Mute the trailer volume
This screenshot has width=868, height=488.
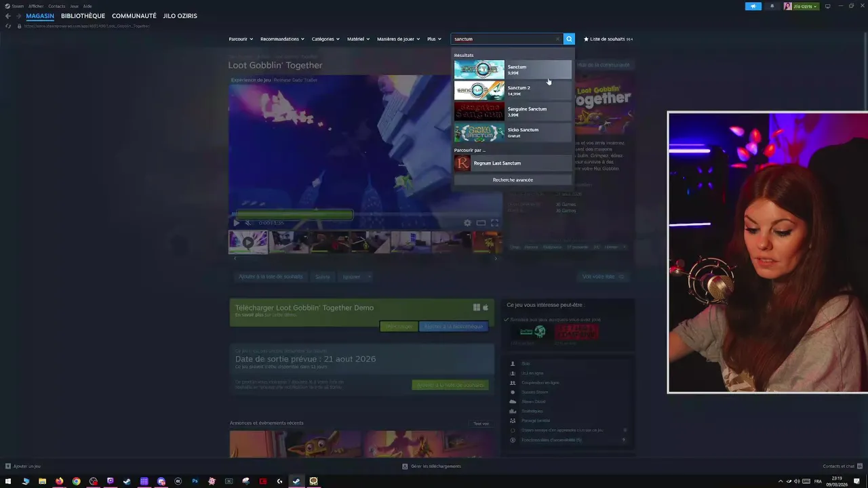click(x=248, y=223)
